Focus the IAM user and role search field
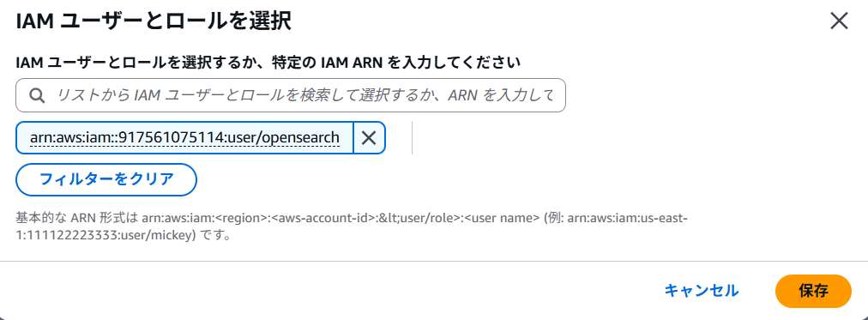Viewport: 868px width, 320px height. click(x=291, y=95)
